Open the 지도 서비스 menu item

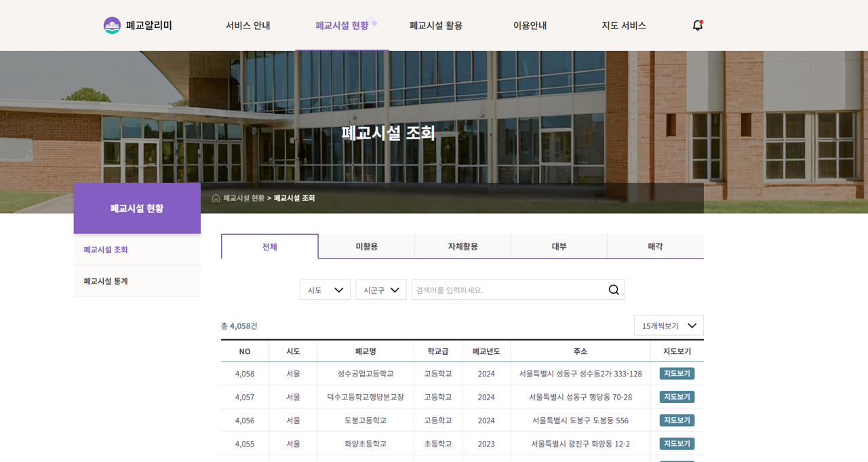tap(623, 25)
